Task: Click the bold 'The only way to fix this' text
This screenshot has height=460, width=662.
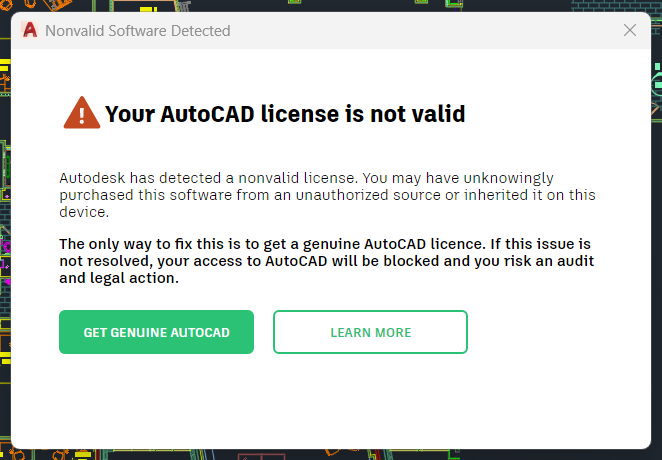Action: click(326, 261)
